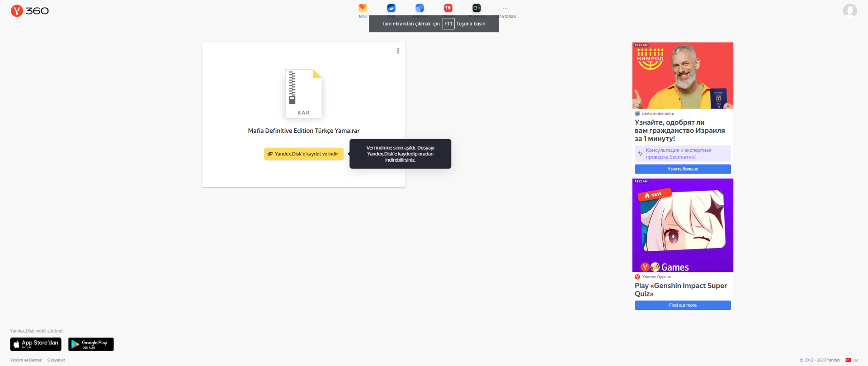Open the three-dot file options menu
The image size is (868, 366).
(x=398, y=51)
